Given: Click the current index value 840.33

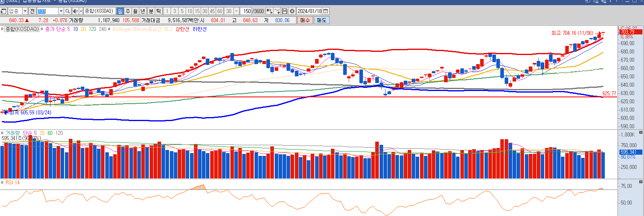Looking at the screenshot, I should point(16,20).
